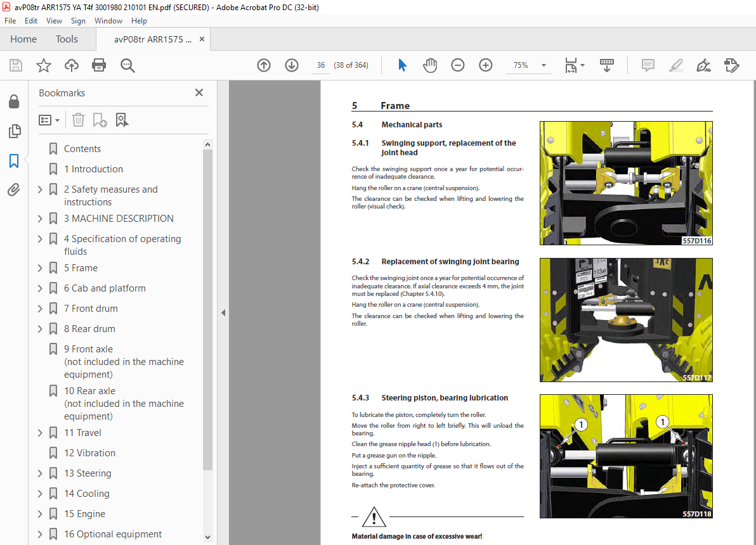Click the new bookmark icon
The image size is (756, 545).
click(x=100, y=120)
